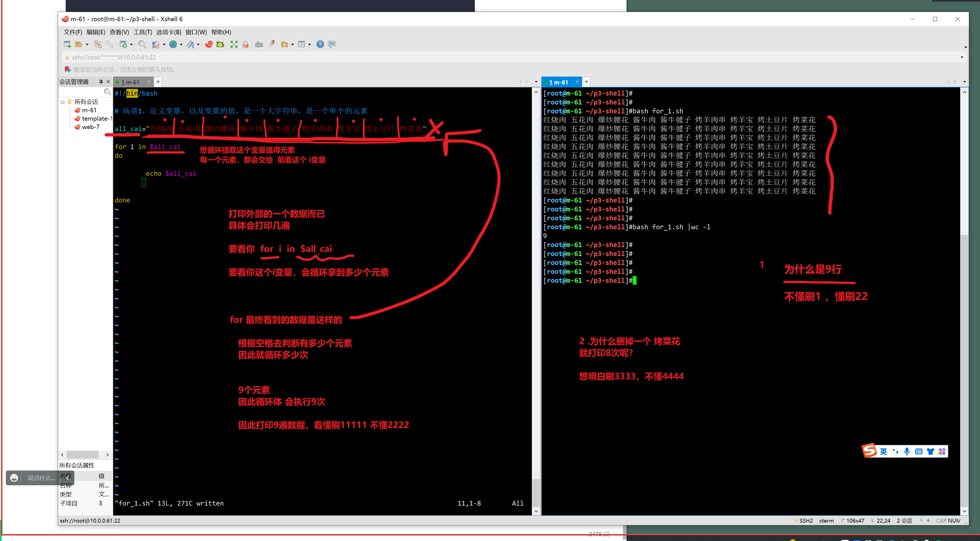Open the 选项卡(B) menu
This screenshot has height=541, width=980.
(169, 32)
